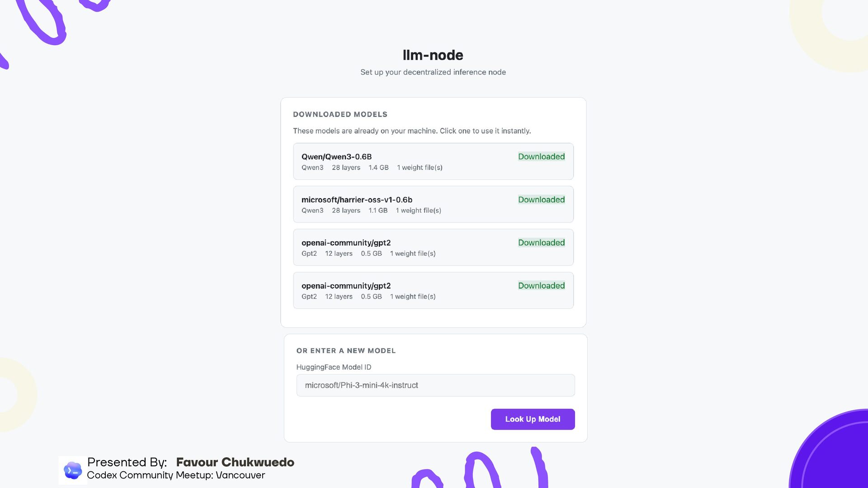Click the 1.1 GB size label
868x488 pixels.
click(378, 211)
